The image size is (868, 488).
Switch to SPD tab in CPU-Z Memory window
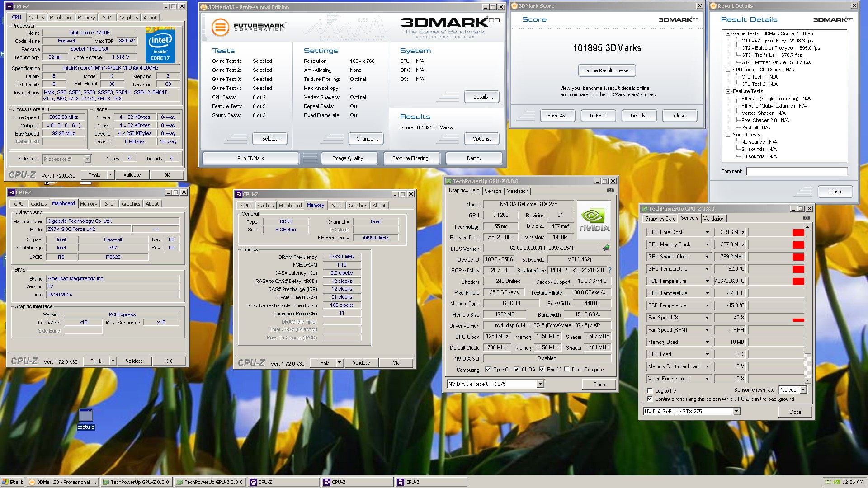click(336, 206)
